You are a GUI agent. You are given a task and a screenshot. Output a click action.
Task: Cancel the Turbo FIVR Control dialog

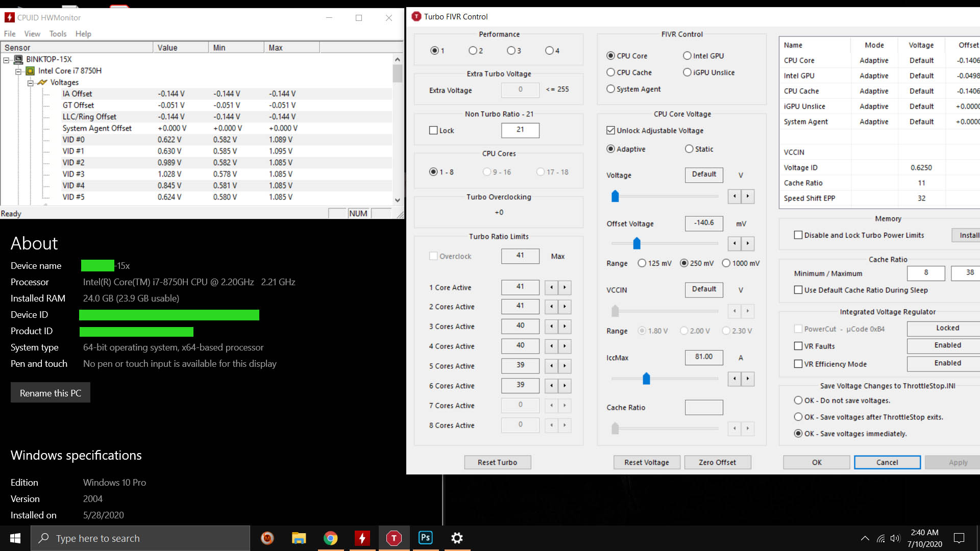(887, 462)
